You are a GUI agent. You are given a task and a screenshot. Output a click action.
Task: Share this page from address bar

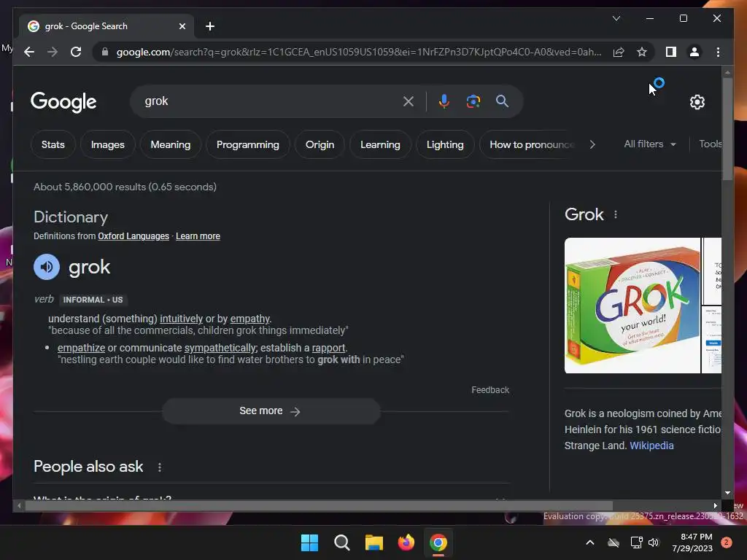click(x=619, y=52)
